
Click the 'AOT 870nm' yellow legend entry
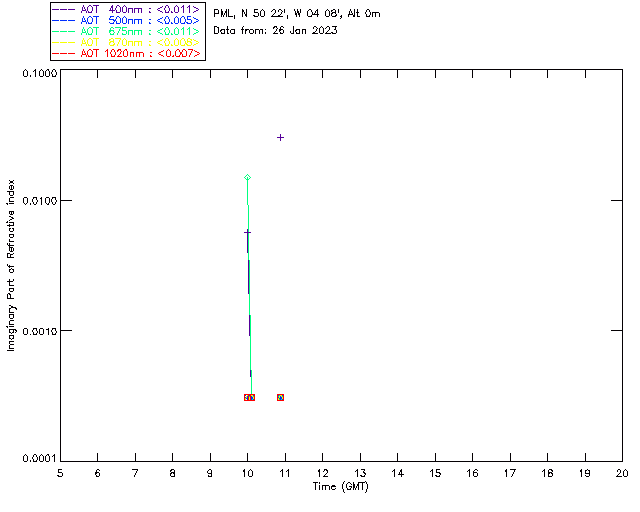pos(126,42)
